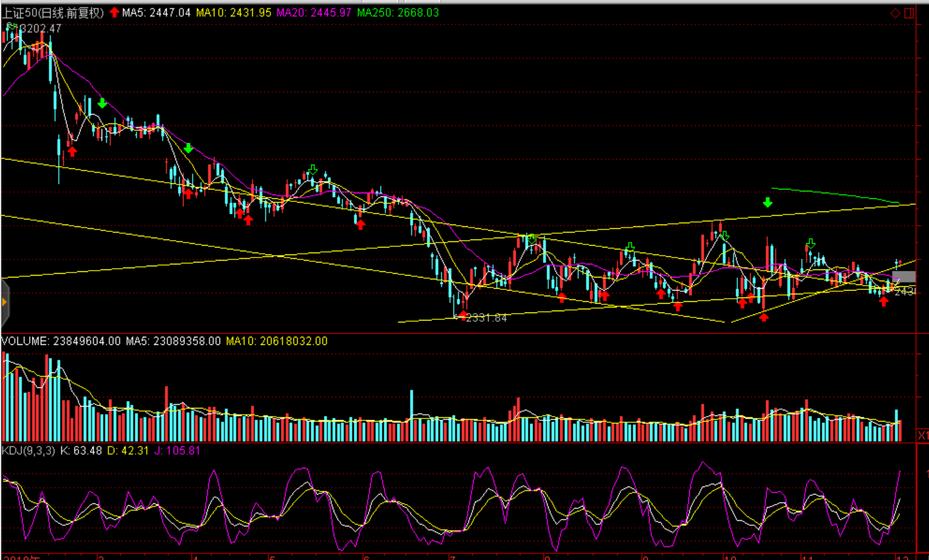The width and height of the screenshot is (929, 560).
Task: Select the MA250 moving average label
Action: coord(398,13)
